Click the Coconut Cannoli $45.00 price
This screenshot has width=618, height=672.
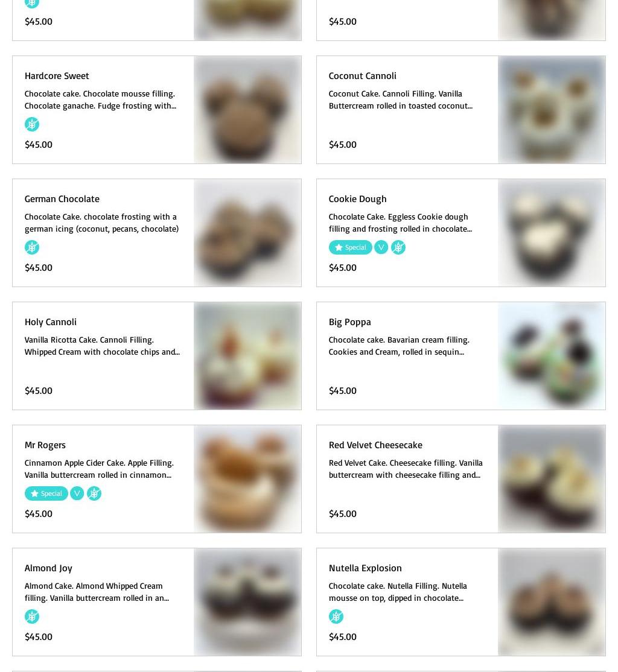pos(342,144)
